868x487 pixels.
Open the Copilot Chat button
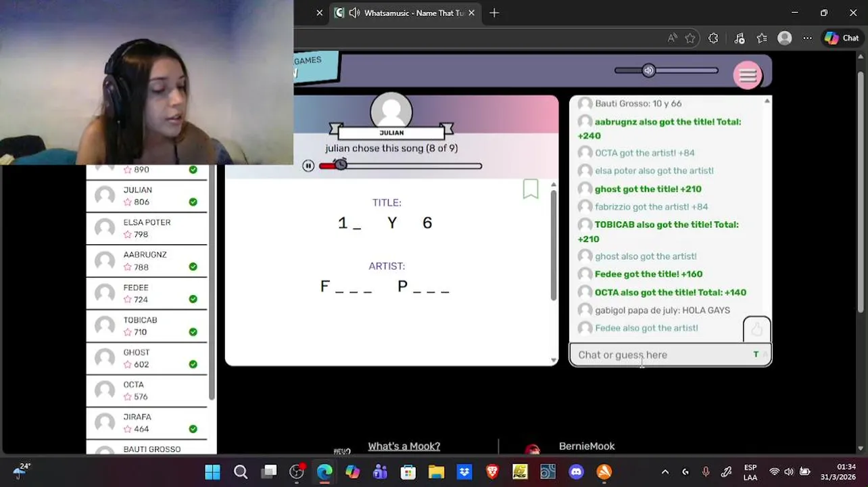point(842,39)
